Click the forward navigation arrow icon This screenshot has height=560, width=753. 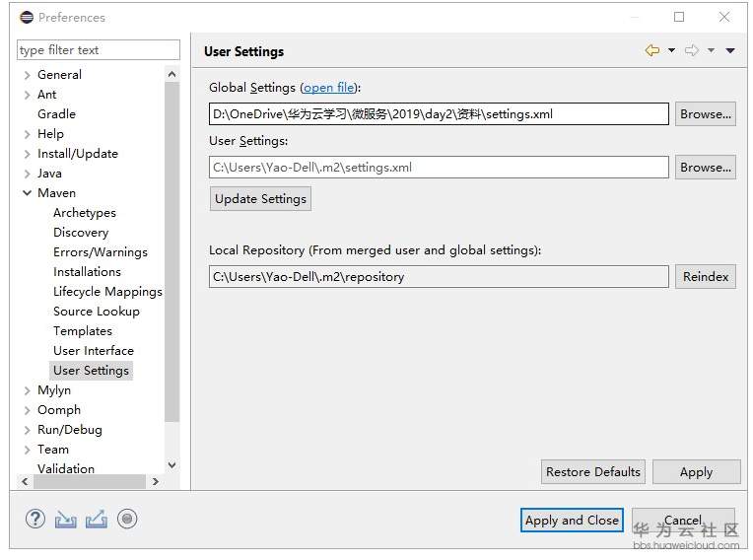coord(691,50)
